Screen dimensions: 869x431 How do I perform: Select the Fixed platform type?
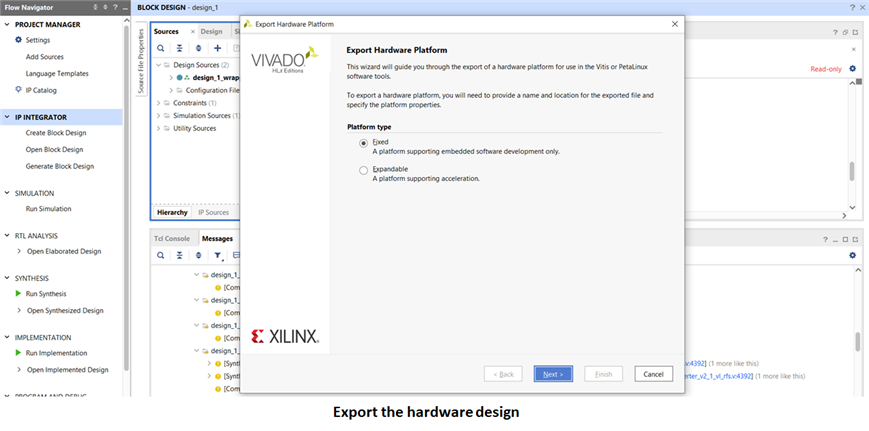pos(364,143)
